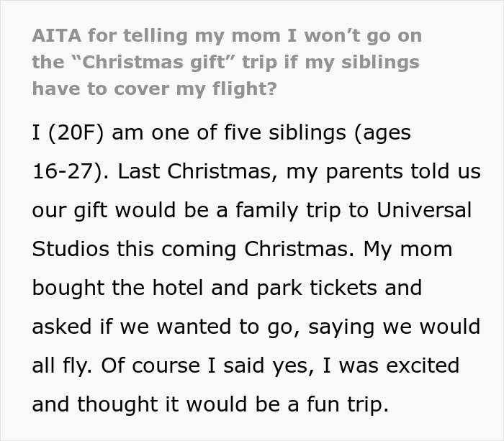Click the phrase "coming Christmas"
The width and height of the screenshot is (504, 441).
(x=271, y=250)
